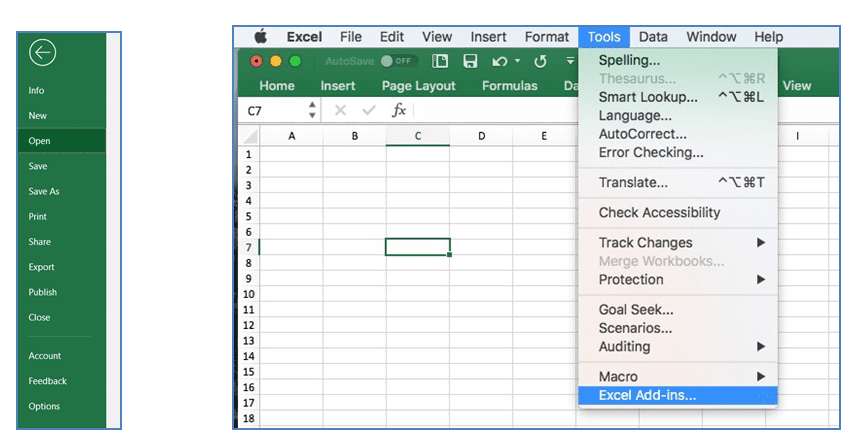Toggle the AutoSave switch

[x=398, y=61]
